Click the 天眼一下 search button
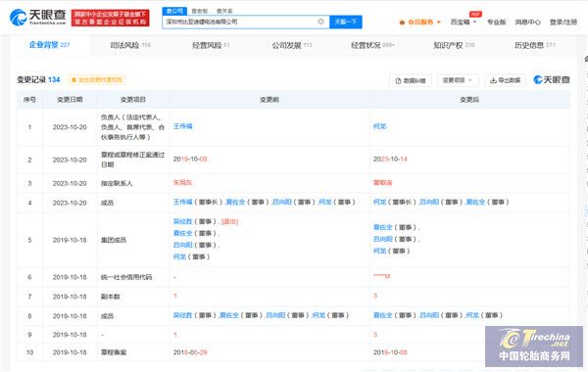The height and width of the screenshot is (372, 588). [345, 22]
